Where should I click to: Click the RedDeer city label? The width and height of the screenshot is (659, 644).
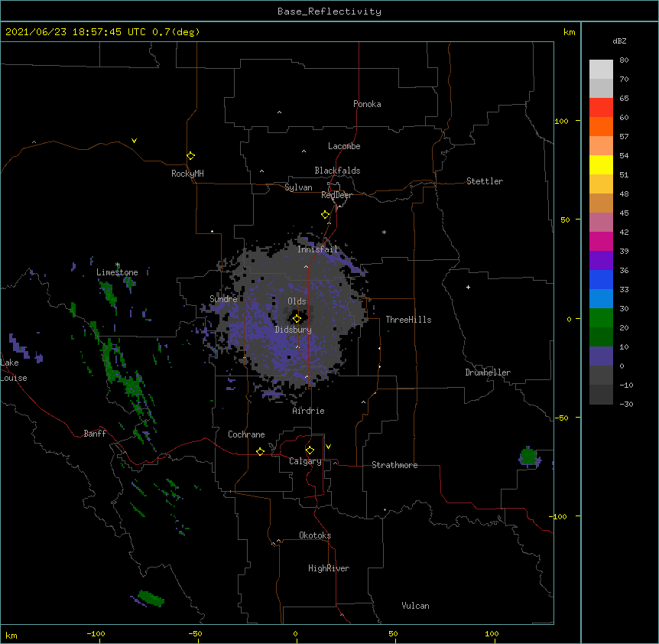point(336,195)
